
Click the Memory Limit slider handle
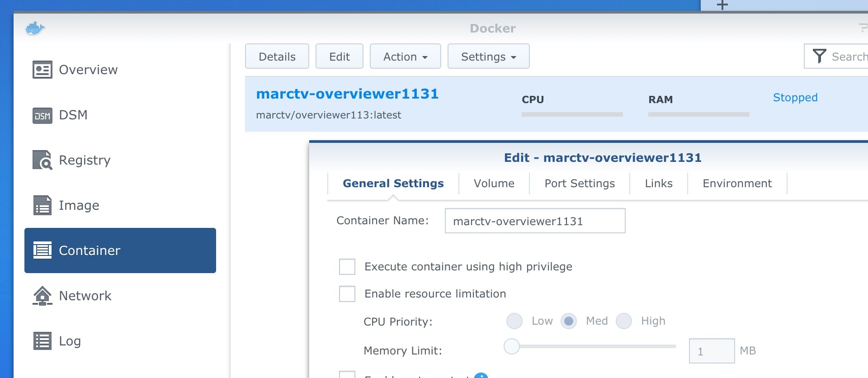[x=512, y=346]
